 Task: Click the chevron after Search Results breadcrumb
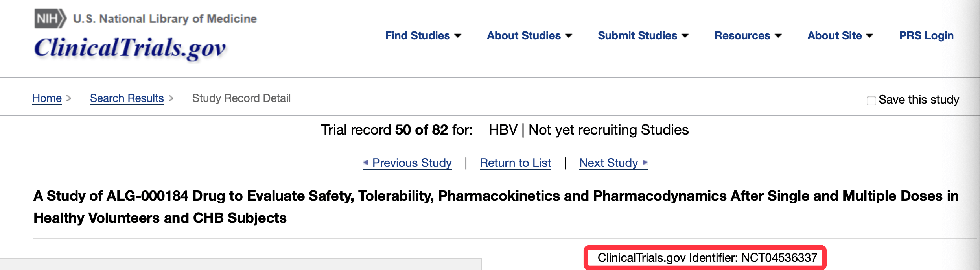coord(171,98)
